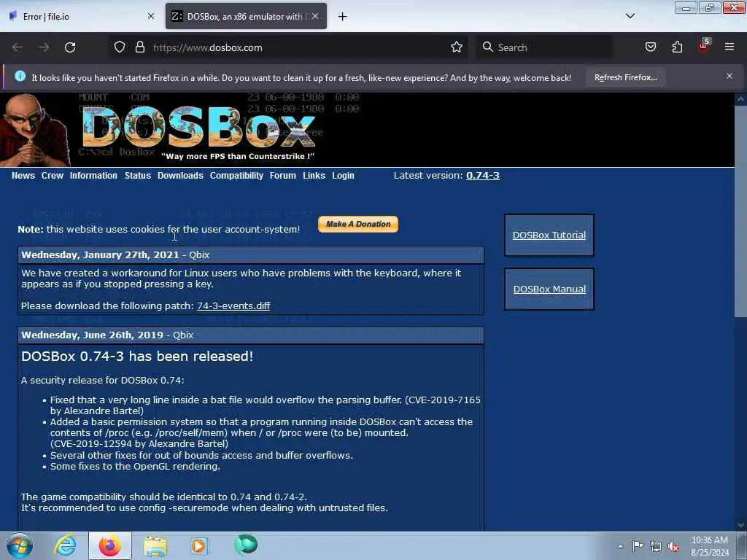Go to the Downloads page
Screen dimensions: 747x560
point(181,176)
